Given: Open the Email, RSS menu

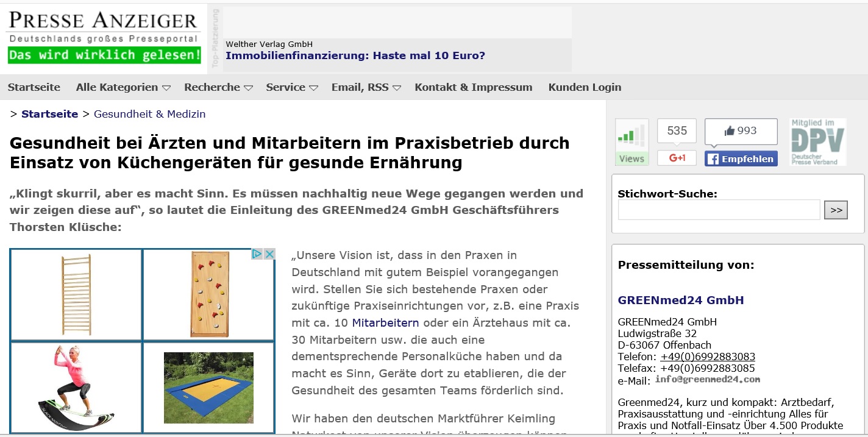Looking at the screenshot, I should [x=360, y=87].
